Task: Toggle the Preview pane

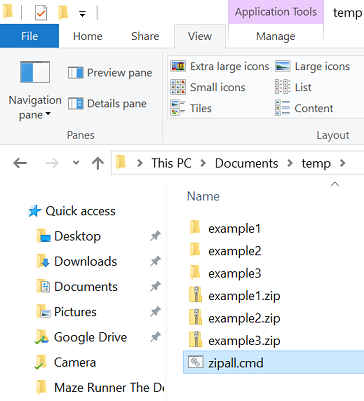Action: tap(110, 73)
